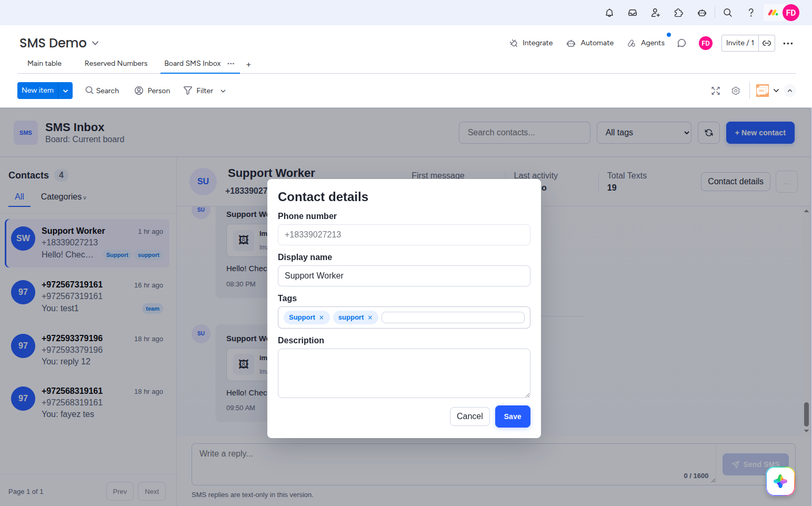Select the Board SMS Inbox tab
Image resolution: width=812 pixels, height=506 pixels.
coord(193,63)
